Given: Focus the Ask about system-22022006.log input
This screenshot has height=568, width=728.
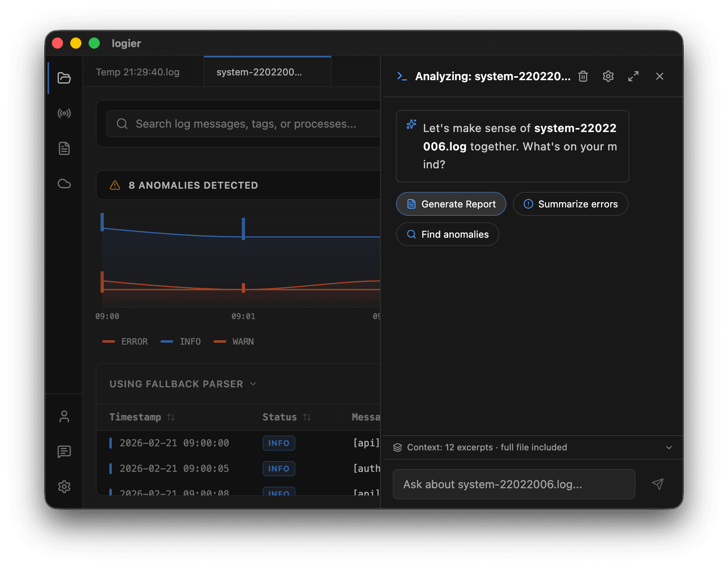Looking at the screenshot, I should pos(514,484).
